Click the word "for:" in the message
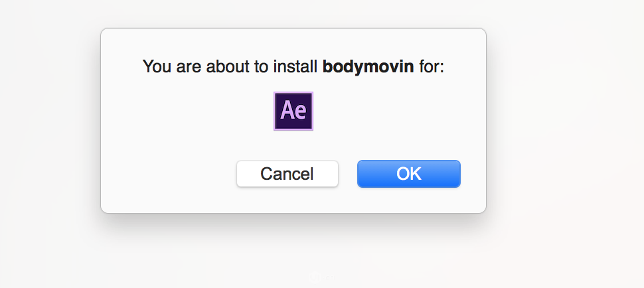The width and height of the screenshot is (644, 288). 432,66
